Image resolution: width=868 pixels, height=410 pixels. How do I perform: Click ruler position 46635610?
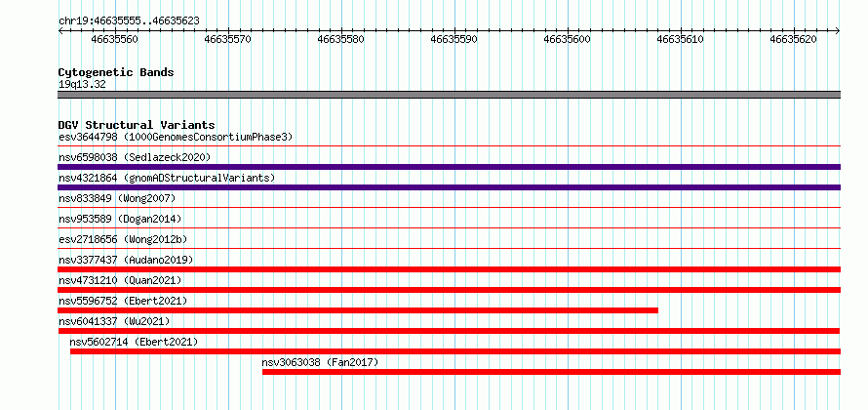[x=680, y=40]
